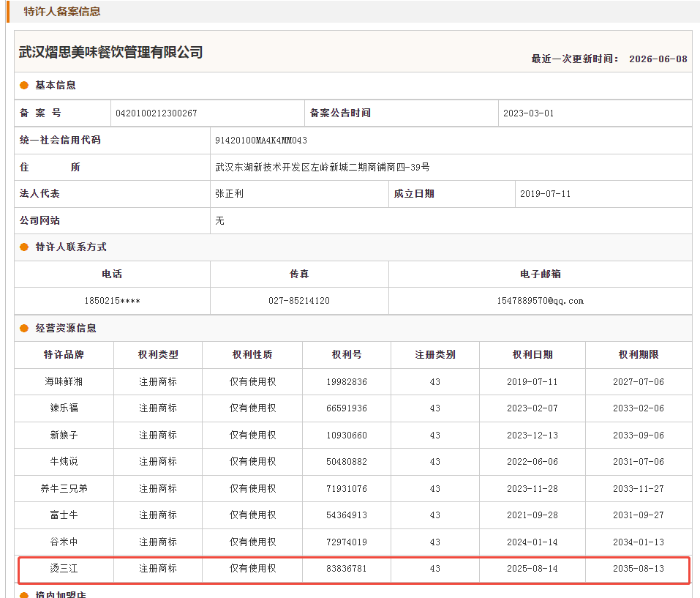Click rights number 54364913
This screenshot has width=700, height=598.
(347, 515)
